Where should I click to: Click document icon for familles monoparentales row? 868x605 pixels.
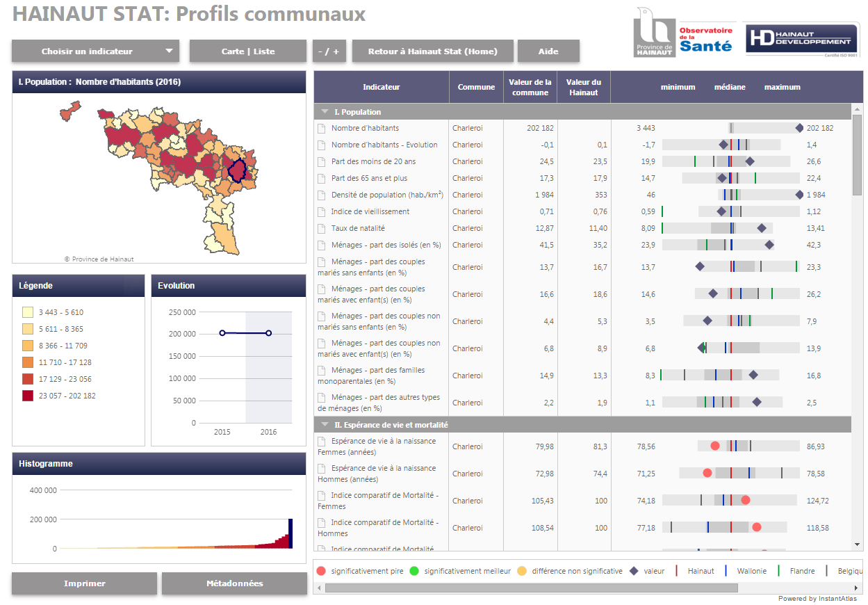click(x=322, y=370)
